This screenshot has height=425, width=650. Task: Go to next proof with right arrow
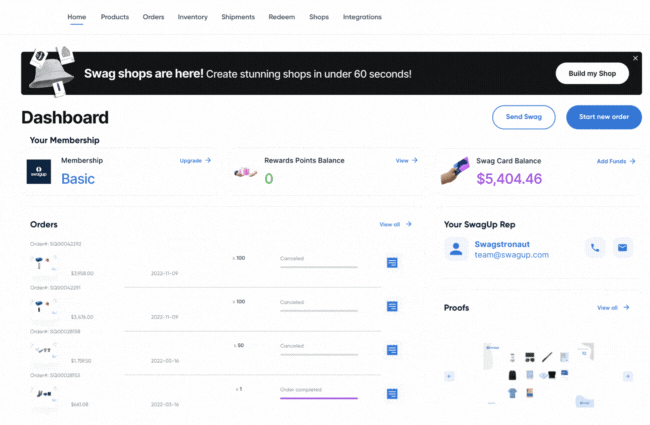point(628,376)
